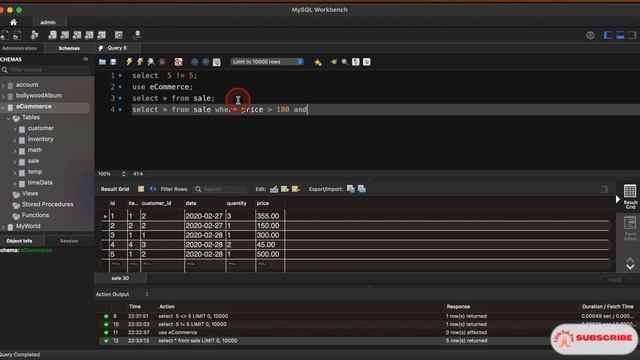The width and height of the screenshot is (640, 360).
Task: Open the inspector icon in main toolbar
Action: (35, 35)
